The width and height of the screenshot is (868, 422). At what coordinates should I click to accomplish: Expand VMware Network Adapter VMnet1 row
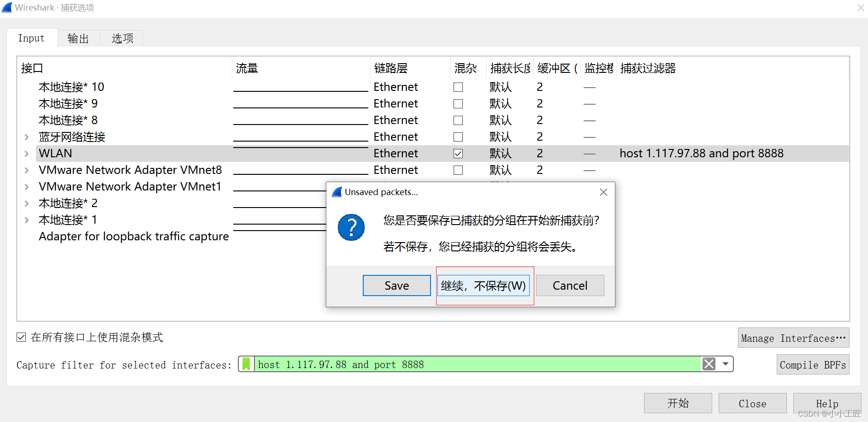[27, 187]
